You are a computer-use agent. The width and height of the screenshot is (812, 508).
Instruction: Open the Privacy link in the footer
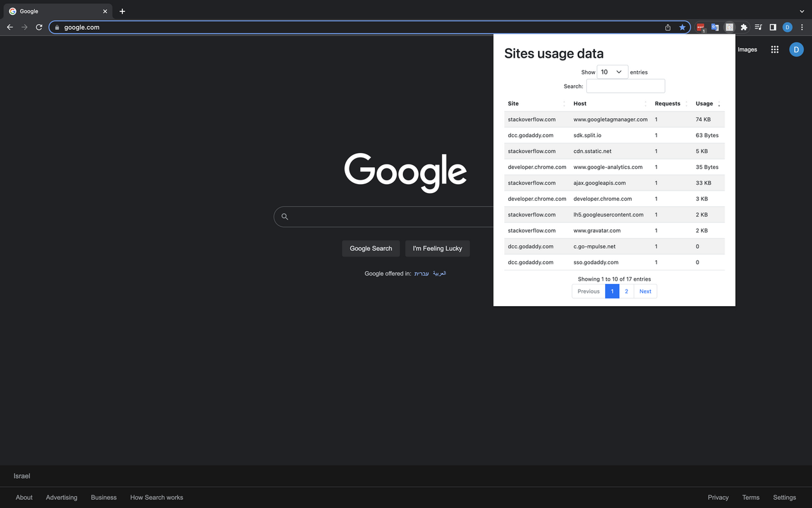[x=718, y=497]
